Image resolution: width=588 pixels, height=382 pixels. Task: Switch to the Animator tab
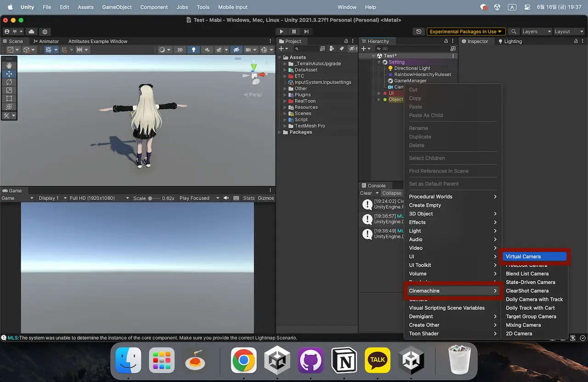[x=46, y=41]
